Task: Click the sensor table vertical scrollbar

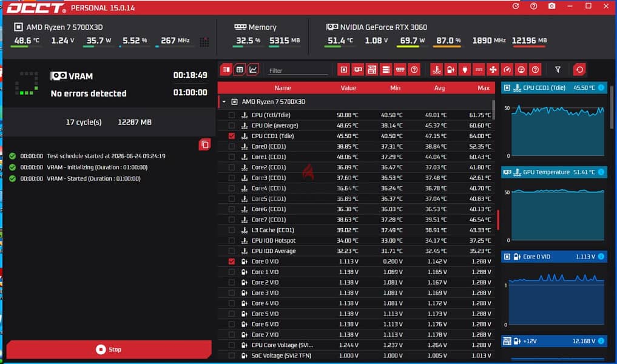Action: [494, 110]
